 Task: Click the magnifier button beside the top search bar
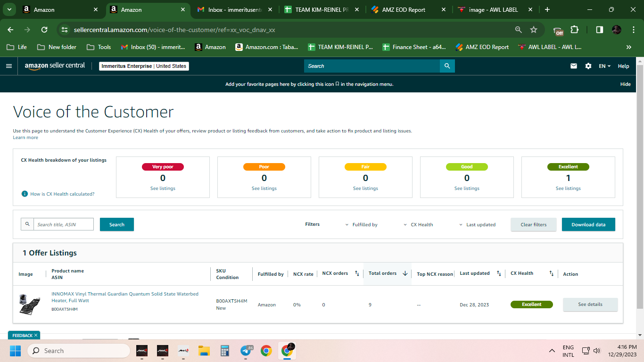[447, 66]
